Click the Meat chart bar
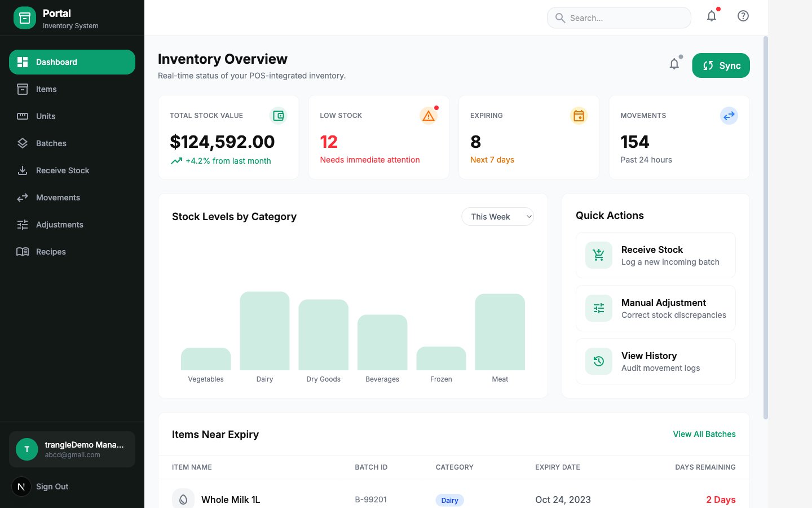Screen dimensions: 812x508 [x=500, y=332]
